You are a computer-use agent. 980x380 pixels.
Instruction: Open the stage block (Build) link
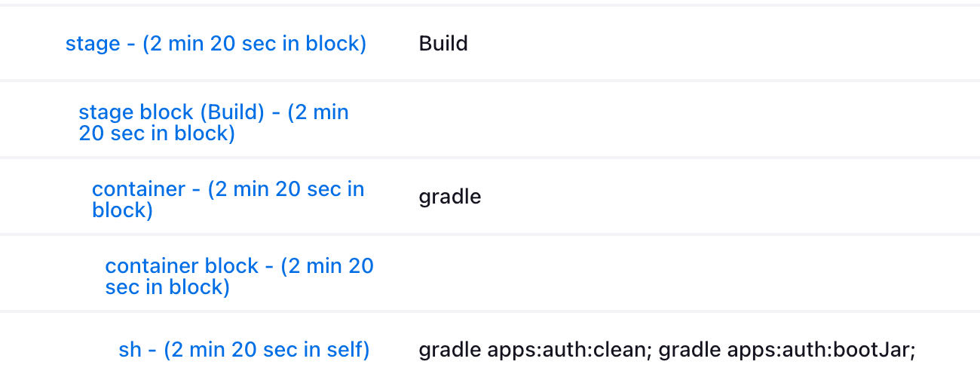click(x=213, y=113)
